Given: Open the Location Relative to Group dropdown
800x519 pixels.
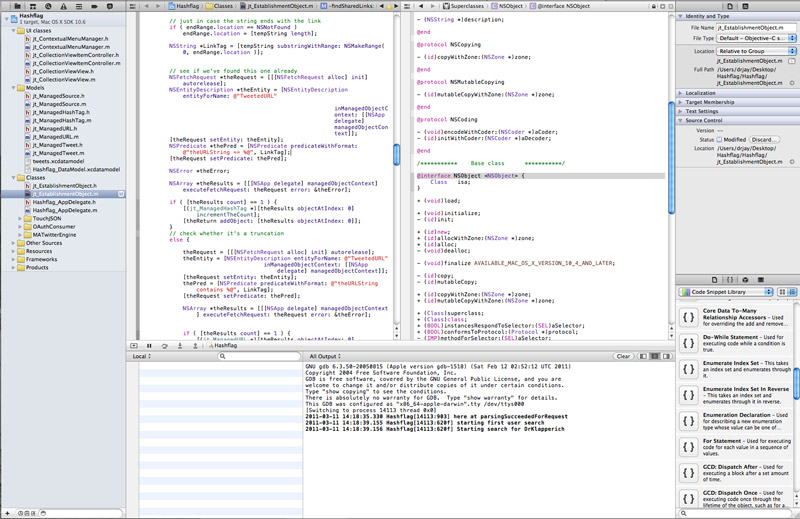Looking at the screenshot, I should point(754,50).
